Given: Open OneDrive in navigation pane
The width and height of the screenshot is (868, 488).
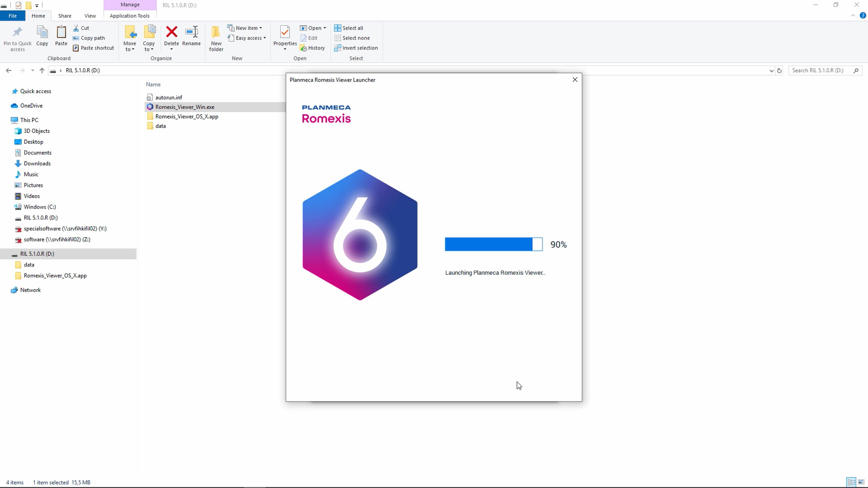Looking at the screenshot, I should click(31, 106).
